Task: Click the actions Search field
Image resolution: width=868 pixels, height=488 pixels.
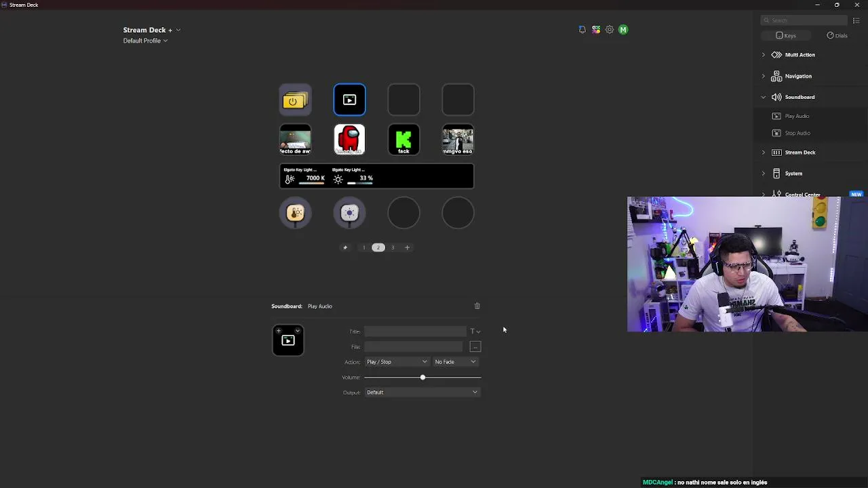Action: pos(804,20)
